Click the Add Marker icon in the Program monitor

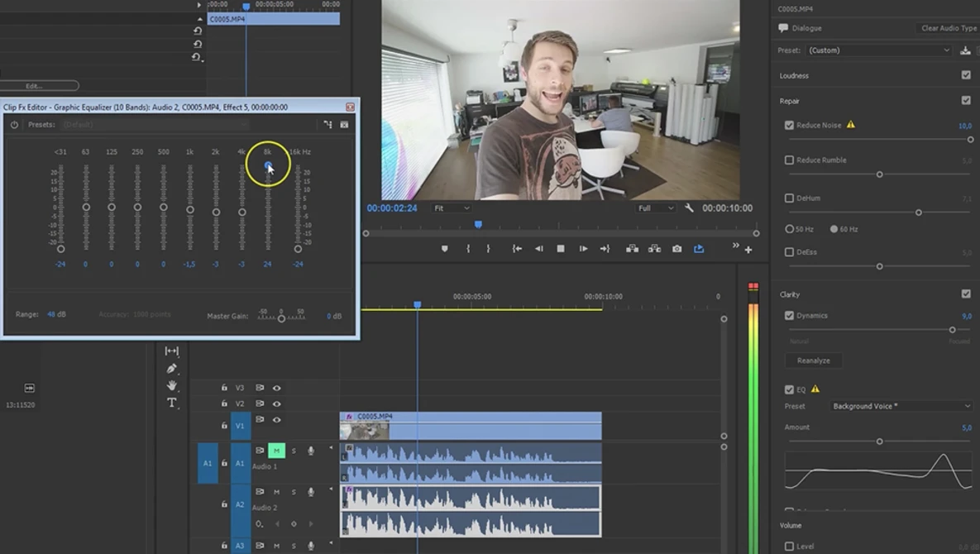pos(444,249)
